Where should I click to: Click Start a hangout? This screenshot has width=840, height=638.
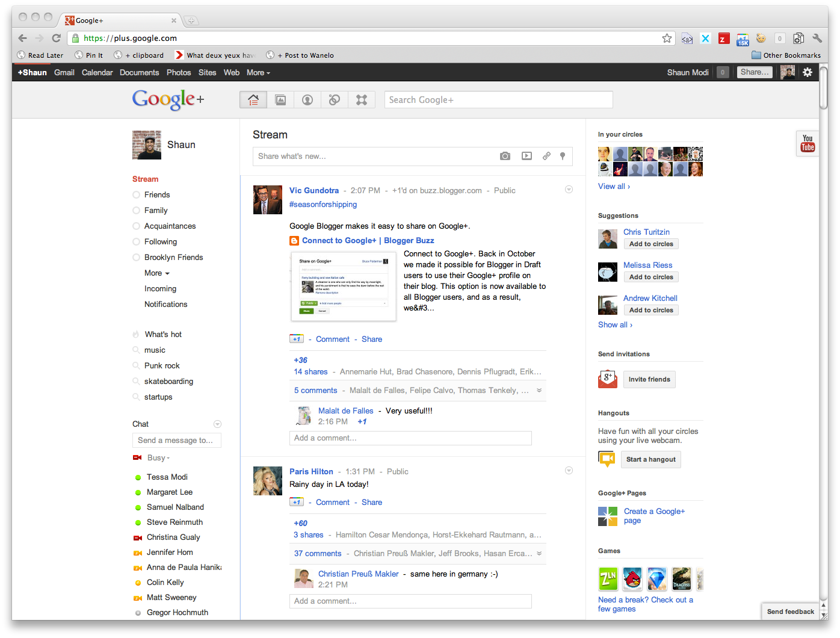click(650, 459)
